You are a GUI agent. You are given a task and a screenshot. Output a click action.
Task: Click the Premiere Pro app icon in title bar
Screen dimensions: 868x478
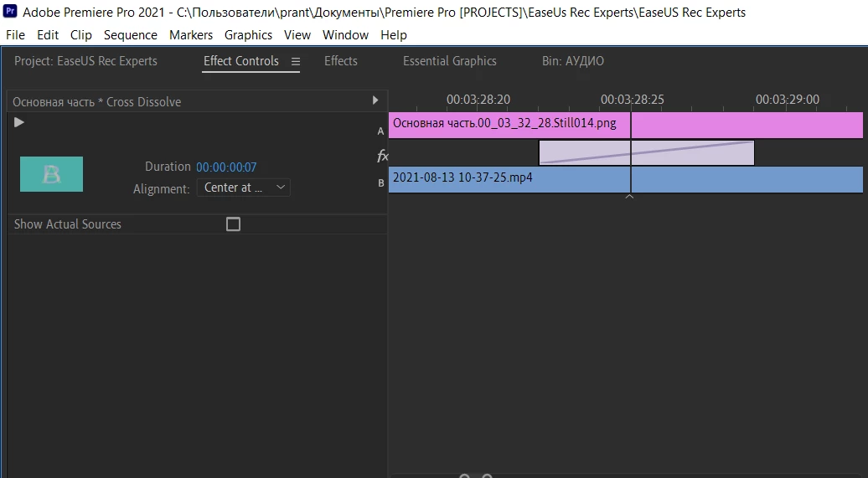pos(10,11)
